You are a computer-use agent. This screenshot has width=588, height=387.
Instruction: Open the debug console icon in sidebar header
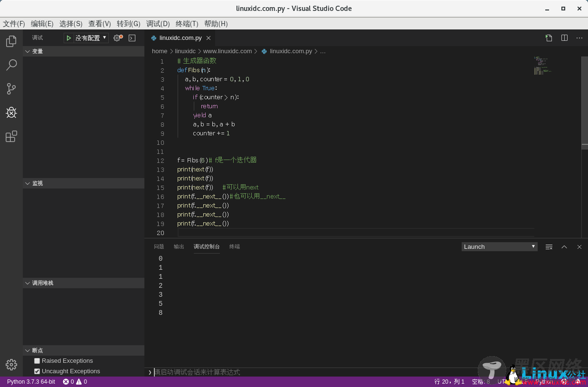pyautogui.click(x=132, y=38)
